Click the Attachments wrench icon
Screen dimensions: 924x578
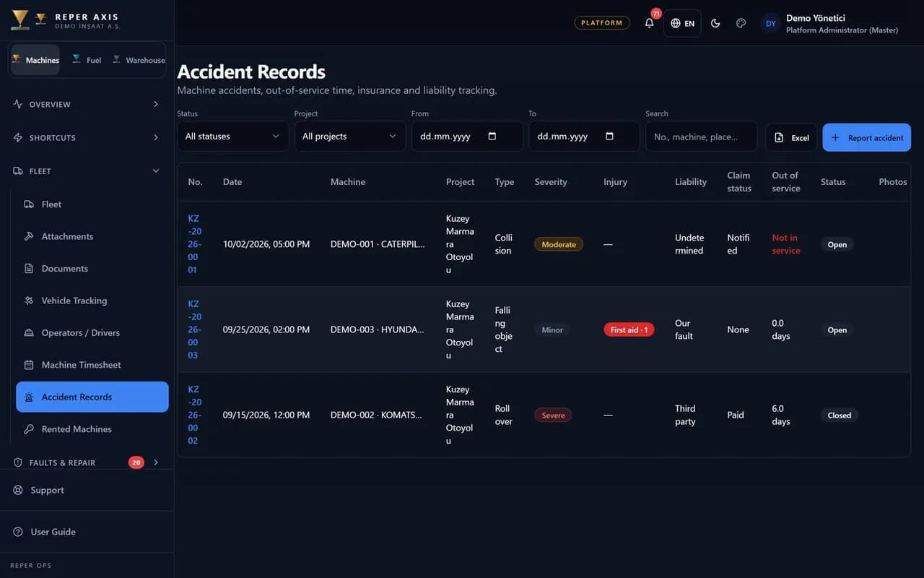click(29, 236)
